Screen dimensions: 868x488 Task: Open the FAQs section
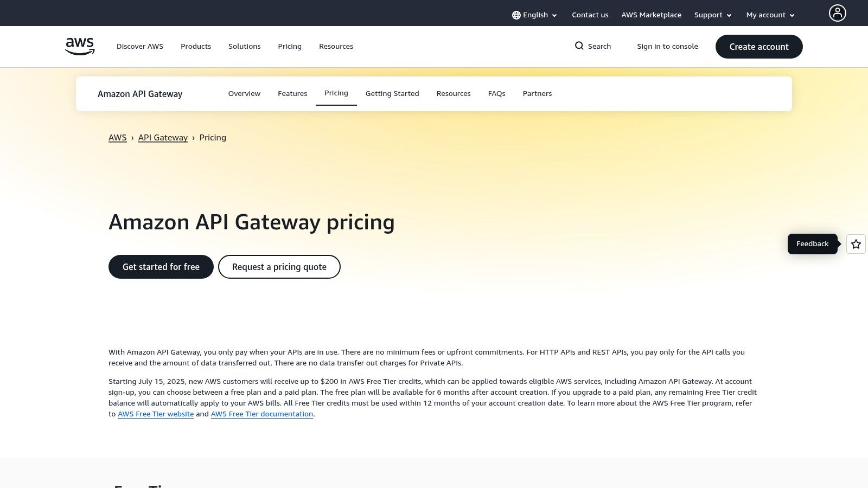tap(496, 93)
